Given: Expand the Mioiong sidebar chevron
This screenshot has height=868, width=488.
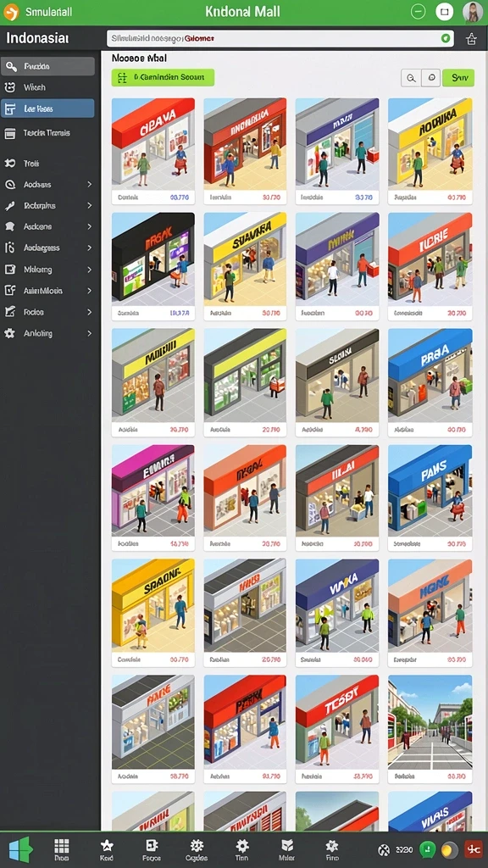Looking at the screenshot, I should (90, 270).
